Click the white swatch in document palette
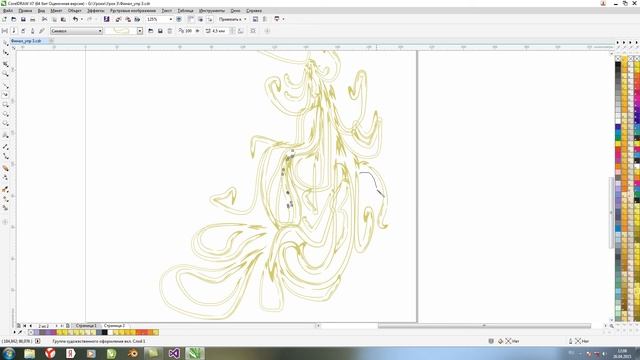The height and width of the screenshot is (360, 640). pyautogui.click(x=110, y=332)
